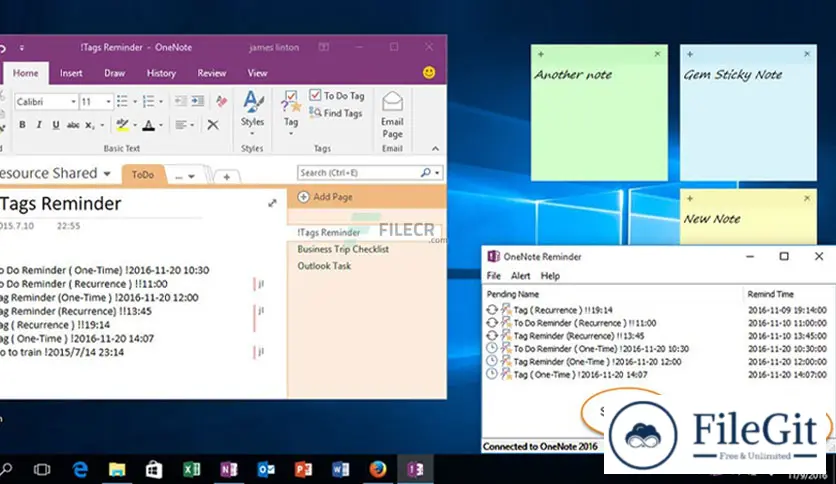Open the View ribbon tab
The image size is (836, 484).
click(x=257, y=73)
